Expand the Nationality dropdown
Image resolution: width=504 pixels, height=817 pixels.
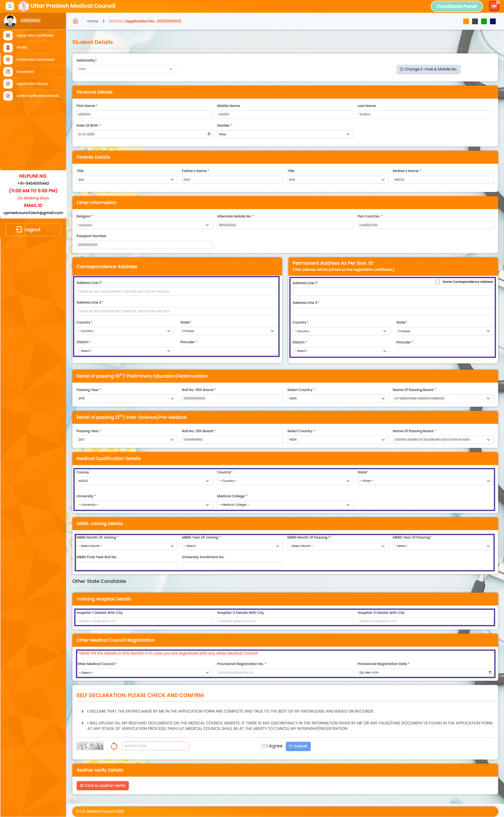[126, 69]
